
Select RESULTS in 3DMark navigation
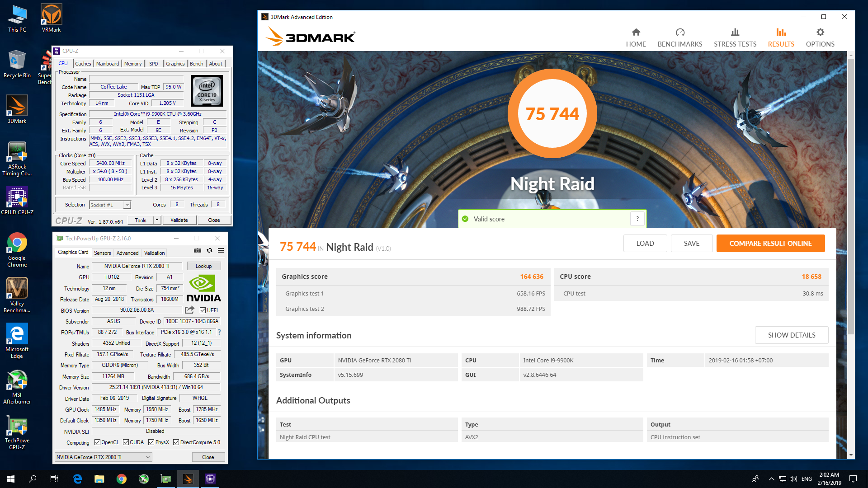781,38
